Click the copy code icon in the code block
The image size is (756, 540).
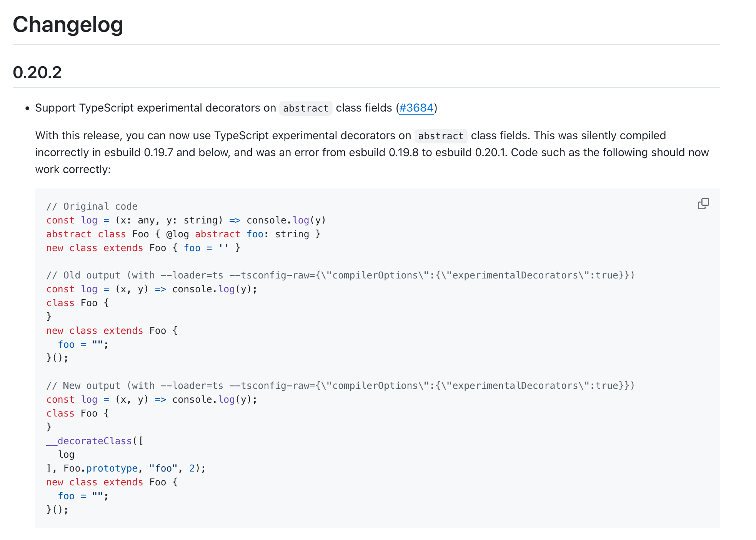click(703, 203)
